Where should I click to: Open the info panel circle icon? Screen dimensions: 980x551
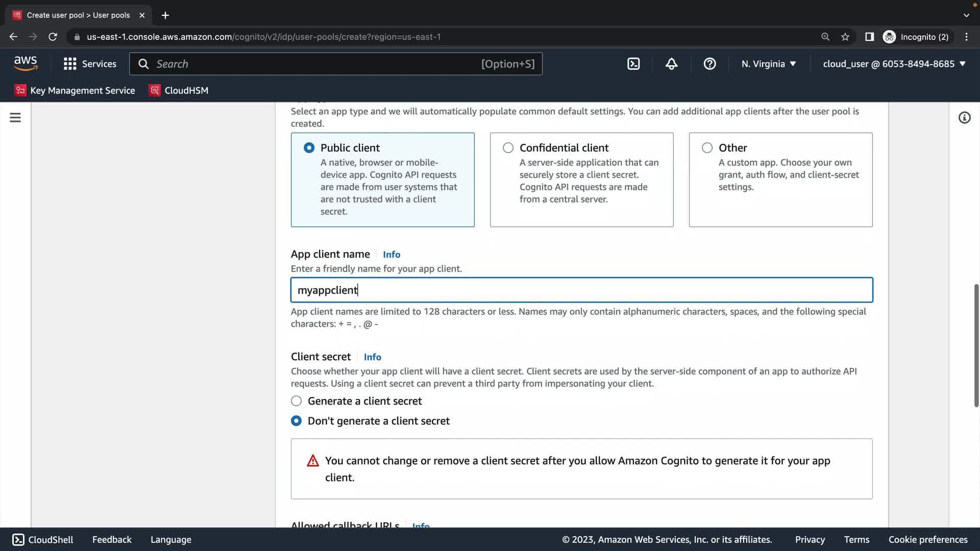(964, 118)
